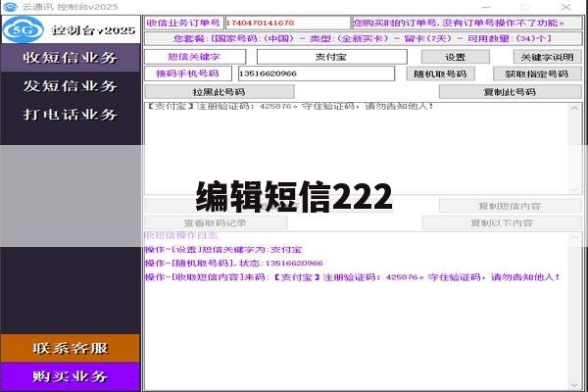Image resolution: width=588 pixels, height=392 pixels.
Task: Click the 收信业务订单号 label
Action: pyautogui.click(x=184, y=23)
